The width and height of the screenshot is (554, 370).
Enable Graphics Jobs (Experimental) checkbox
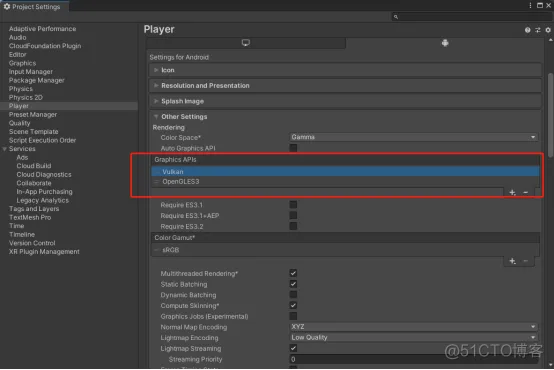pyautogui.click(x=293, y=317)
